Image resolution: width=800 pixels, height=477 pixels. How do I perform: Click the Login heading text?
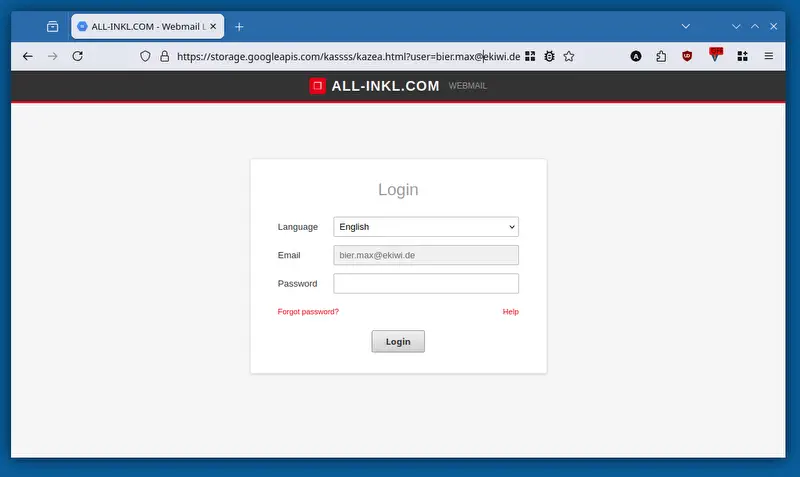coord(398,190)
